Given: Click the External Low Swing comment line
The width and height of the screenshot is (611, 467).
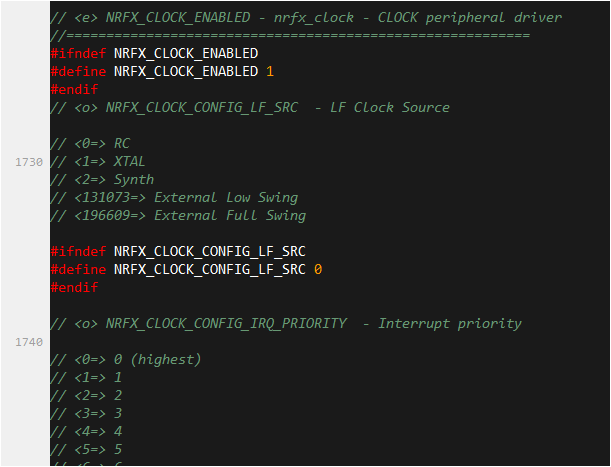Looking at the screenshot, I should [174, 198].
